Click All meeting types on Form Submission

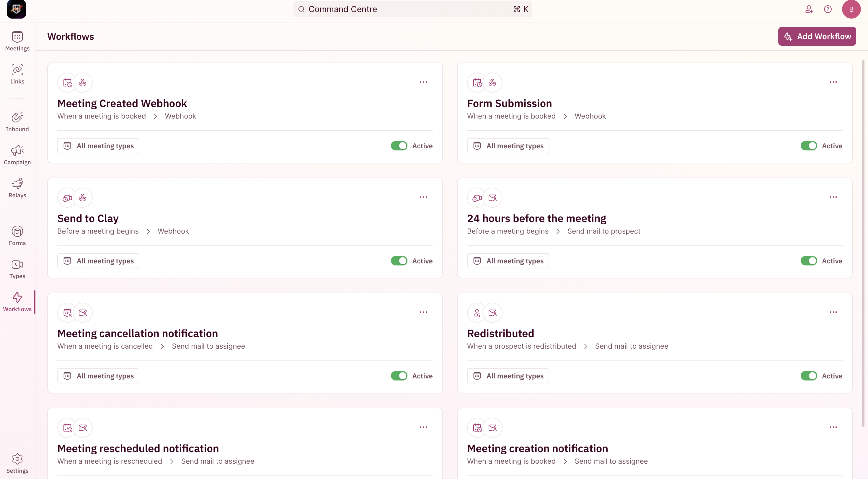tap(508, 146)
